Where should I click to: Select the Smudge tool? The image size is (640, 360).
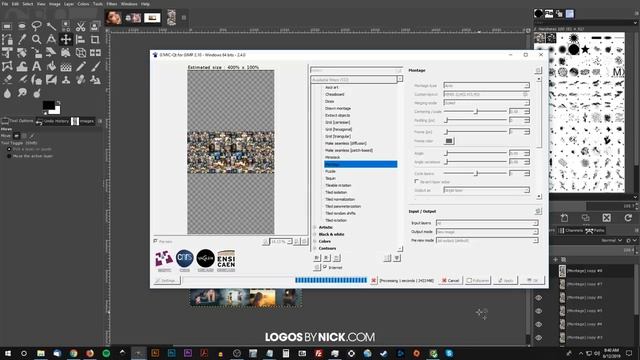22,93
